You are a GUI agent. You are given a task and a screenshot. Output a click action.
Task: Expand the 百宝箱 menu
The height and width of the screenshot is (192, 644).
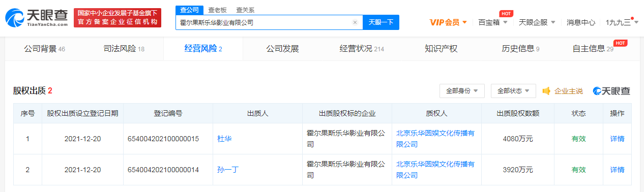pyautogui.click(x=493, y=22)
